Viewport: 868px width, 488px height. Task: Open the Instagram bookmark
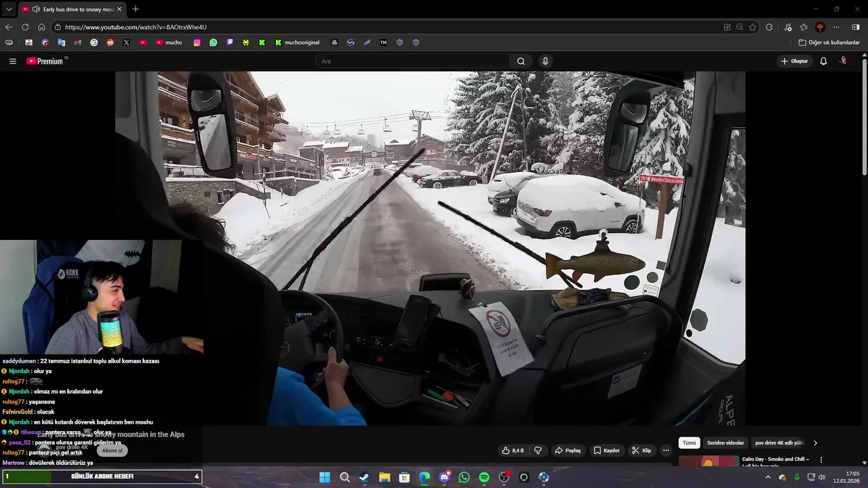197,42
